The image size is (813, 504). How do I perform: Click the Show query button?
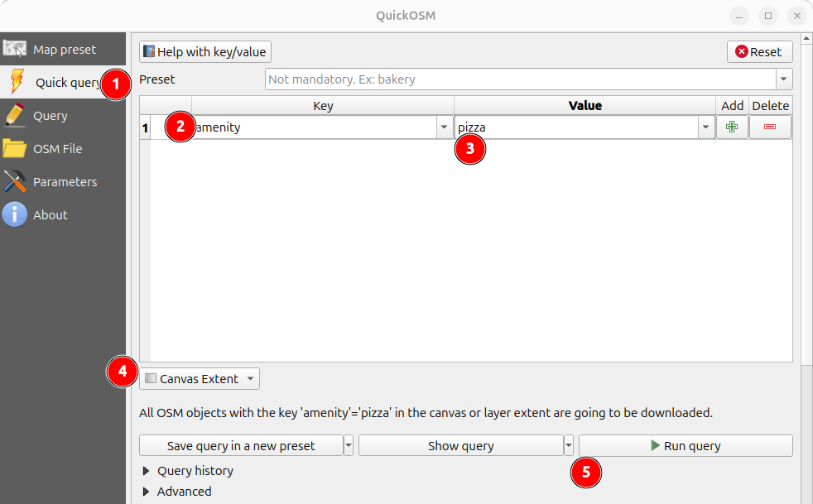point(460,445)
